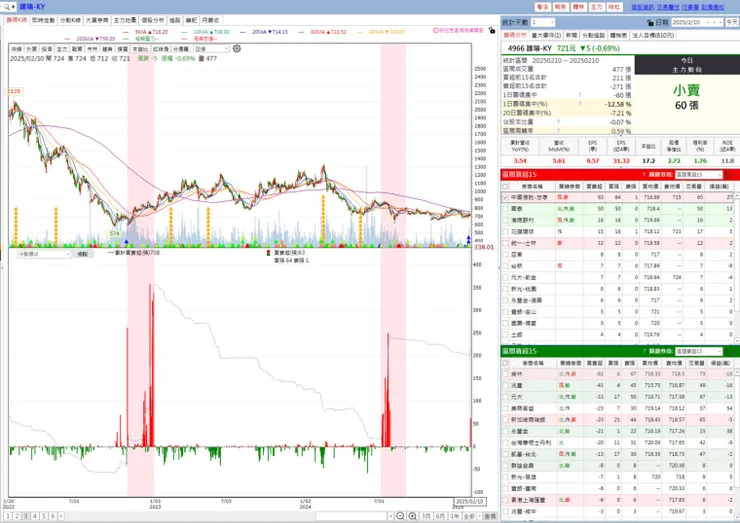Image resolution: width=740 pixels, height=523 pixels.
Task: Click the red 體檢 button in title bar
Action: [x=579, y=7]
